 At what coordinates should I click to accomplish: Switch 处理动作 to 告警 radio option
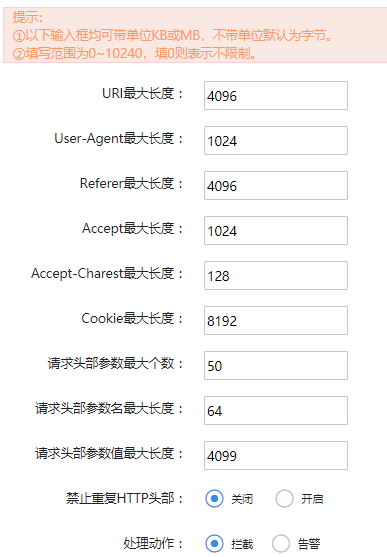click(281, 544)
